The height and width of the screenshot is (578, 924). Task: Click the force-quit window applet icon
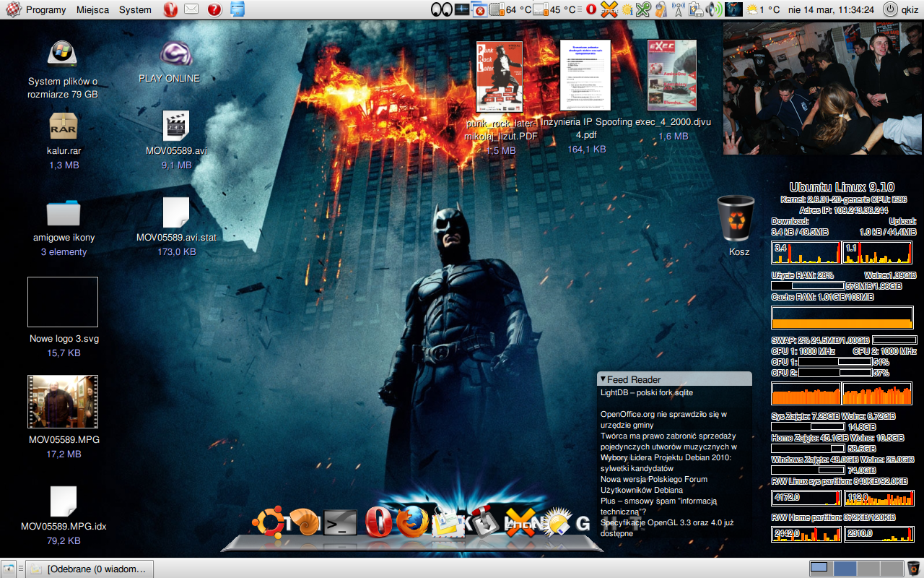tap(479, 9)
